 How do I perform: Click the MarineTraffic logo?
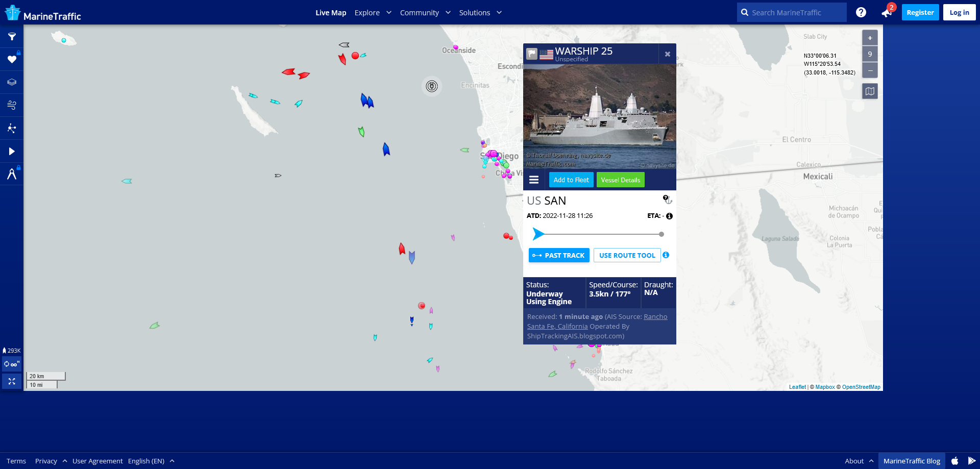(x=43, y=13)
